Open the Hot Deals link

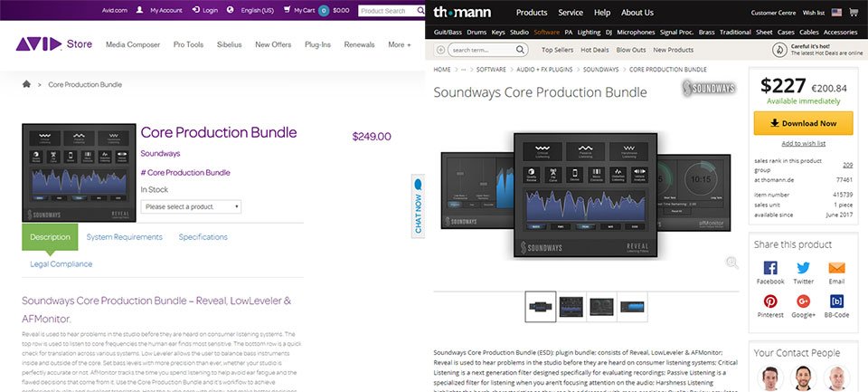595,50
